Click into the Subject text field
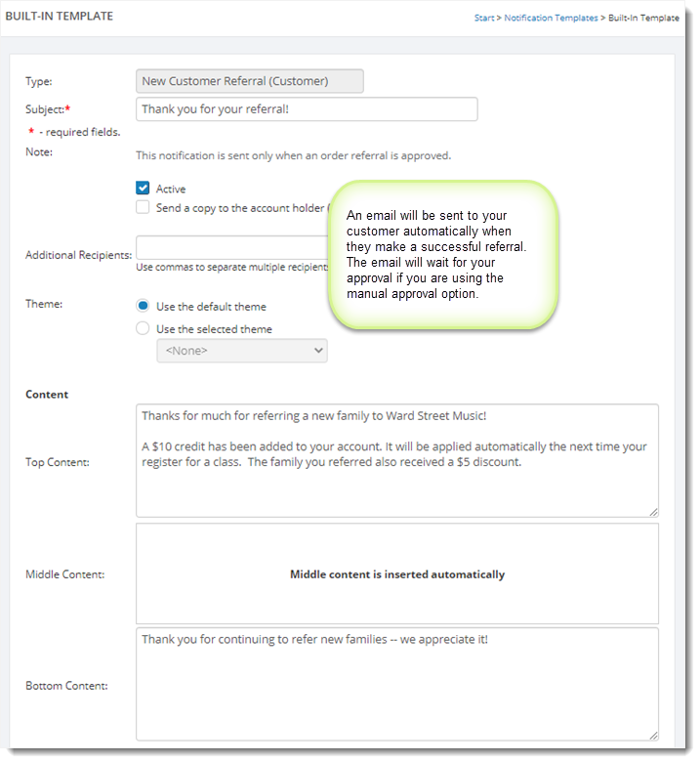Screen dimensions: 700x763 (307, 109)
